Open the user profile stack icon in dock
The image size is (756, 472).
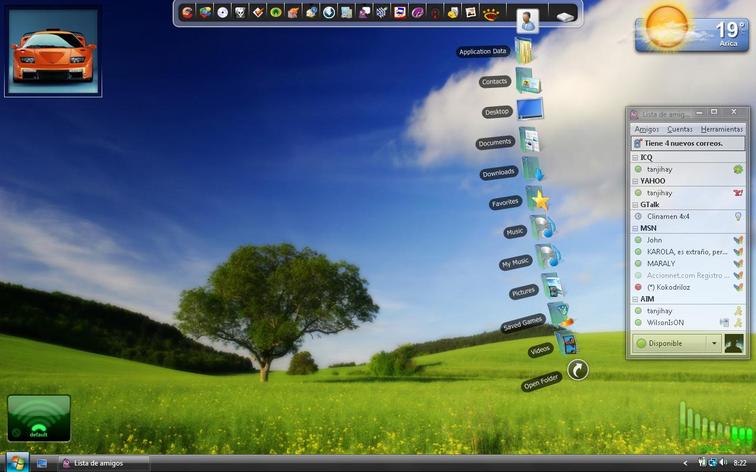click(527, 21)
